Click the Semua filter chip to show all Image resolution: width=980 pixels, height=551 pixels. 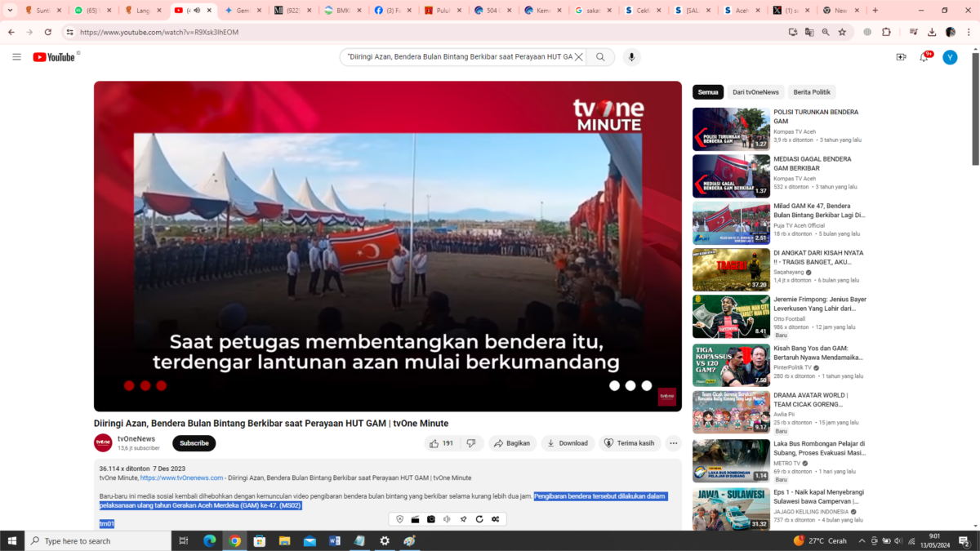(x=708, y=91)
